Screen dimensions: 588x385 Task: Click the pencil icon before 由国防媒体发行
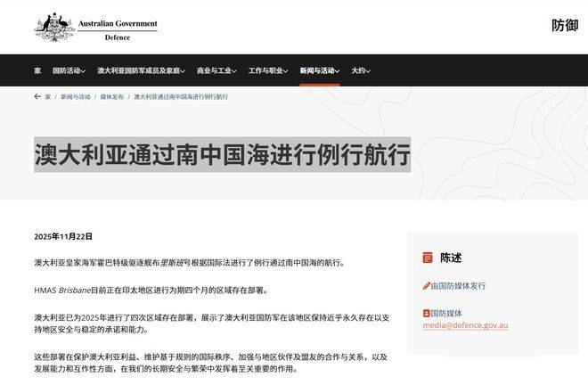pos(427,286)
